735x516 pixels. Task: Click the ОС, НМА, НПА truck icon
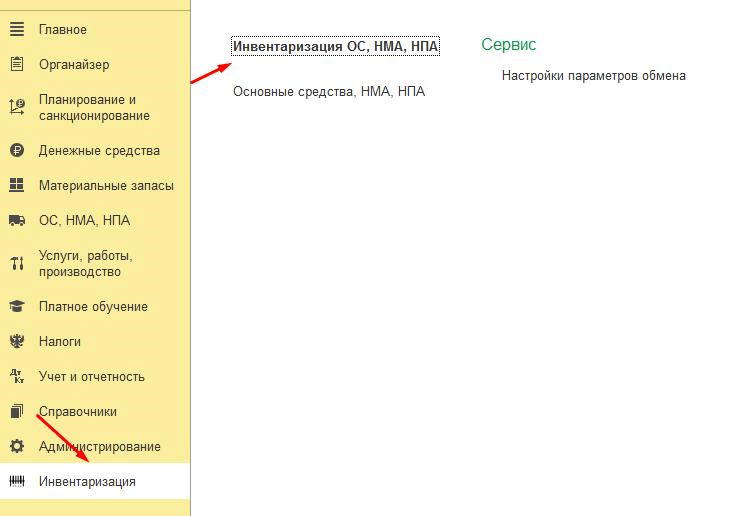point(17,220)
